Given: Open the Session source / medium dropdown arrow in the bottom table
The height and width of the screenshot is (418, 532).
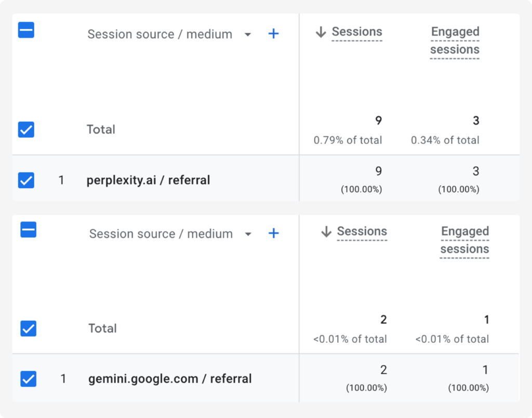Looking at the screenshot, I should [x=248, y=234].
